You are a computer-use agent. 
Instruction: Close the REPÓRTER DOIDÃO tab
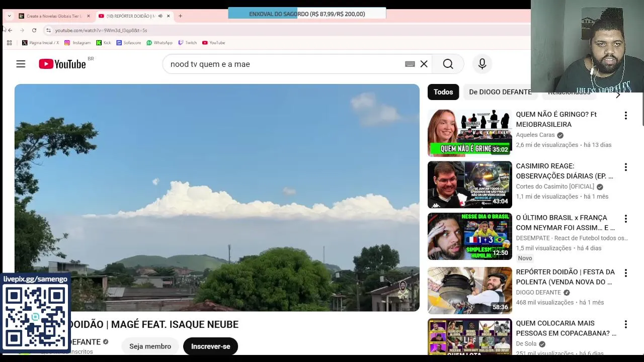[169, 16]
